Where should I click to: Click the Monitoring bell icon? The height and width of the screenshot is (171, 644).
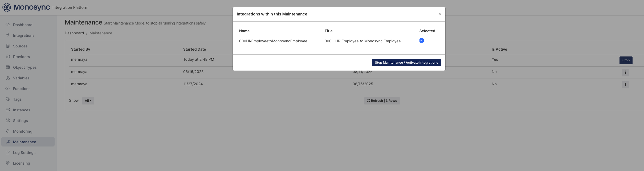tap(8, 131)
